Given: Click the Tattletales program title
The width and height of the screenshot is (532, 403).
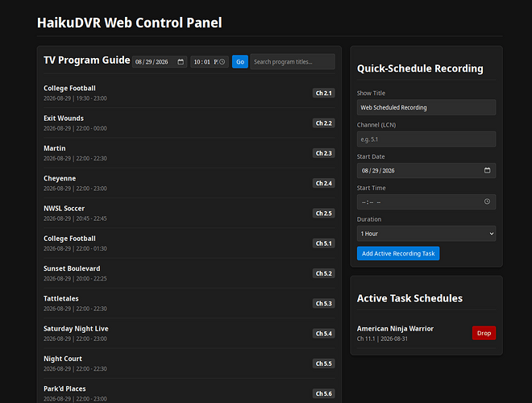Looking at the screenshot, I should (61, 298).
